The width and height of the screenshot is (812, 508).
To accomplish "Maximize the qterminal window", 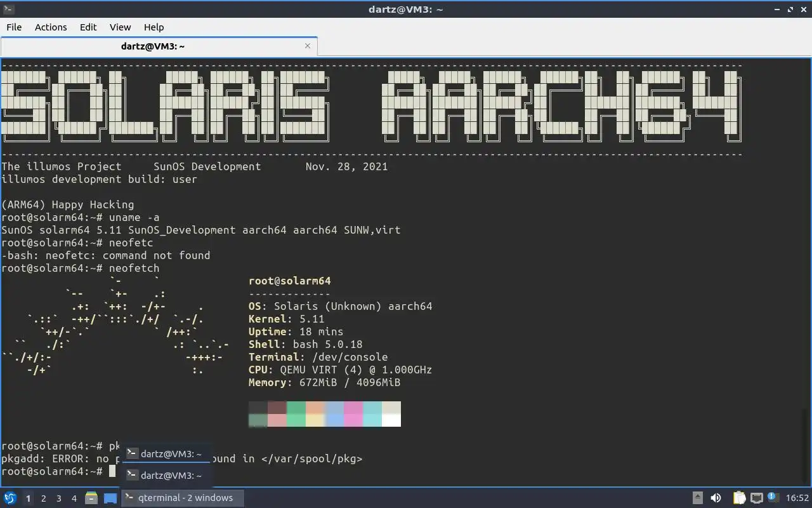I will point(790,9).
